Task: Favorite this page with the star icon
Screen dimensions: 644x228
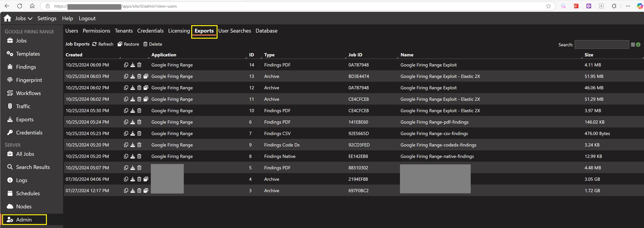Action: click(x=548, y=6)
